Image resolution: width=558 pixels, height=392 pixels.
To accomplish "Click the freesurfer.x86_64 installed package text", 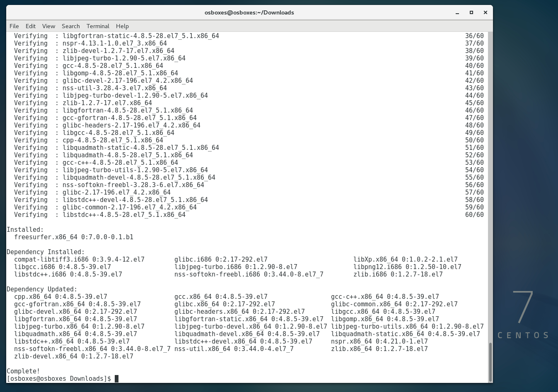I will point(74,237).
